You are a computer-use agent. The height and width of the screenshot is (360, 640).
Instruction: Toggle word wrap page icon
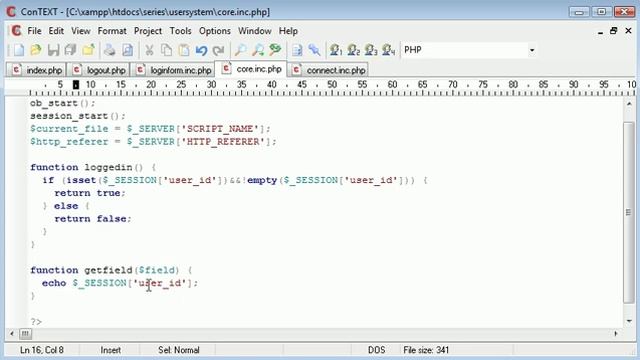(x=297, y=50)
